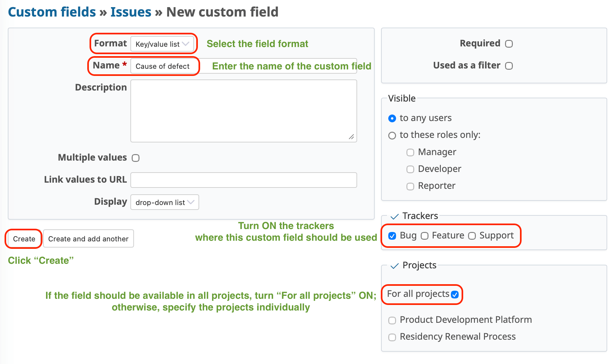The height and width of the screenshot is (364, 615).
Task: Click inside the Description text area
Action: 244,111
